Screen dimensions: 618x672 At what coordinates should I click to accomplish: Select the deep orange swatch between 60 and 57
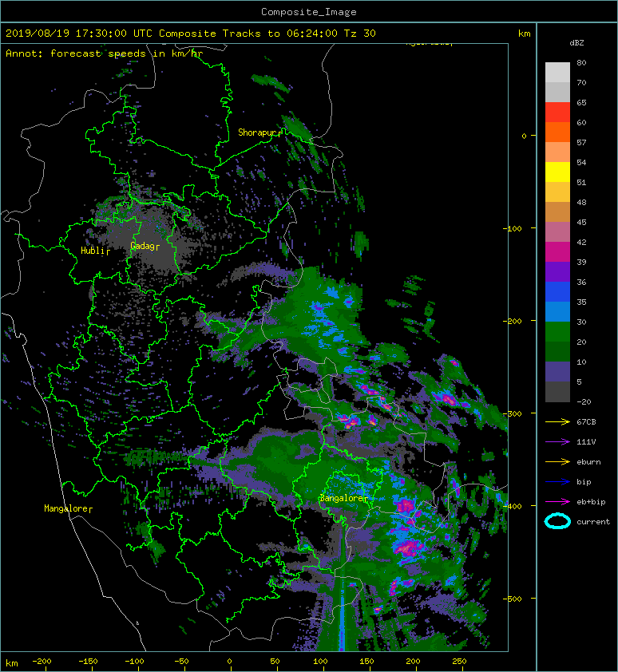coord(557,132)
